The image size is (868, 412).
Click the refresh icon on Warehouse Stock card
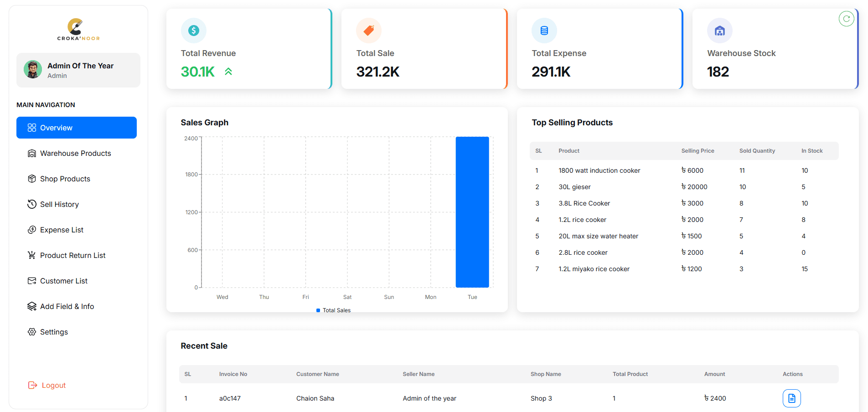[846, 19]
